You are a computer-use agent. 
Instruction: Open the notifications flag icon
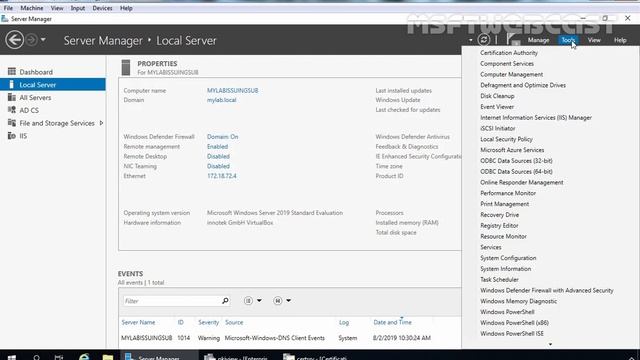(512, 40)
